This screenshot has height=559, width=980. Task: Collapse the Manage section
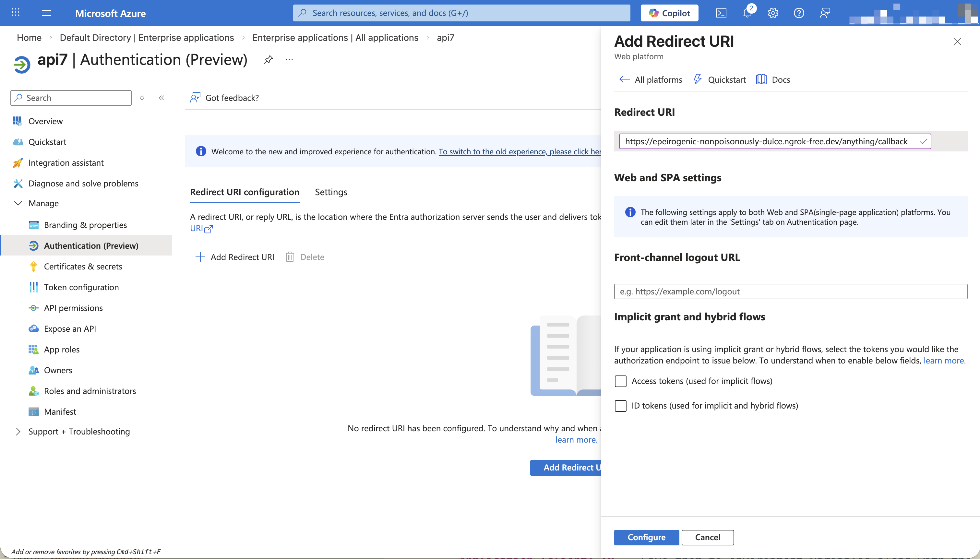(x=43, y=203)
